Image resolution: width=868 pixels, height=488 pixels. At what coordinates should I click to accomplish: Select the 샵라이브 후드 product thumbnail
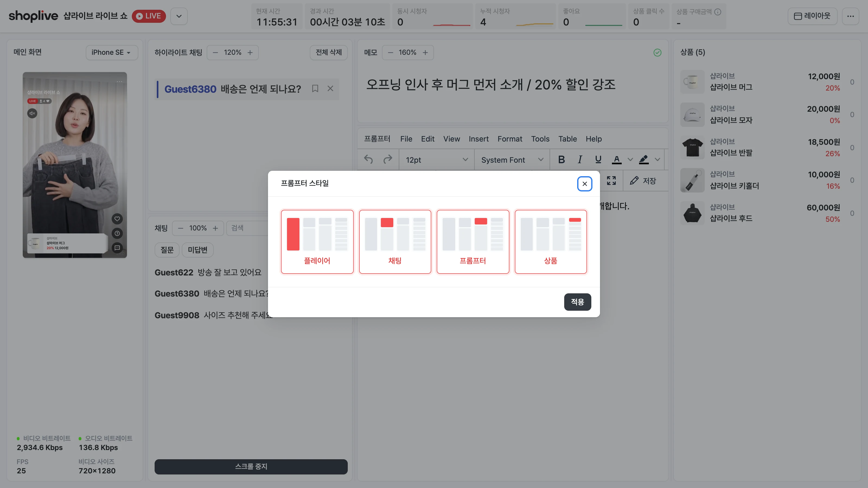pos(693,213)
